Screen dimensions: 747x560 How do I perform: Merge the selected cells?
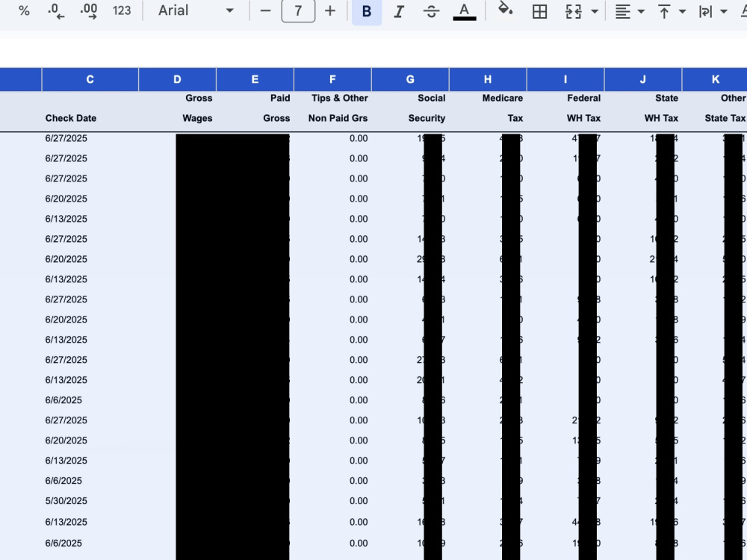point(573,11)
